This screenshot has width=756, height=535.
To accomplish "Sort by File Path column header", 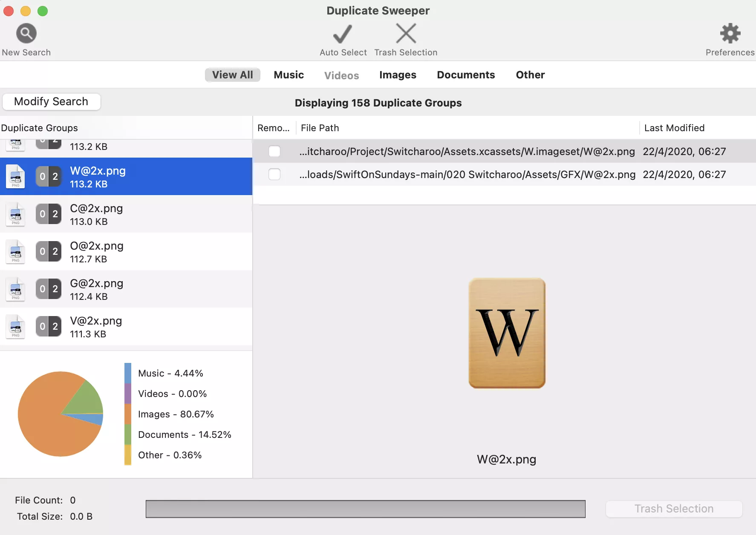I will click(x=320, y=128).
